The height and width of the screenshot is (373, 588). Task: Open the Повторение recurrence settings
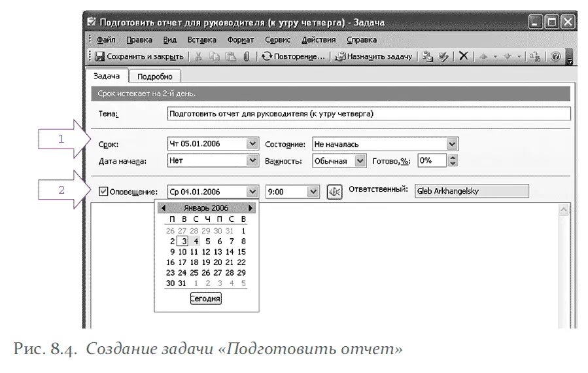tap(293, 56)
